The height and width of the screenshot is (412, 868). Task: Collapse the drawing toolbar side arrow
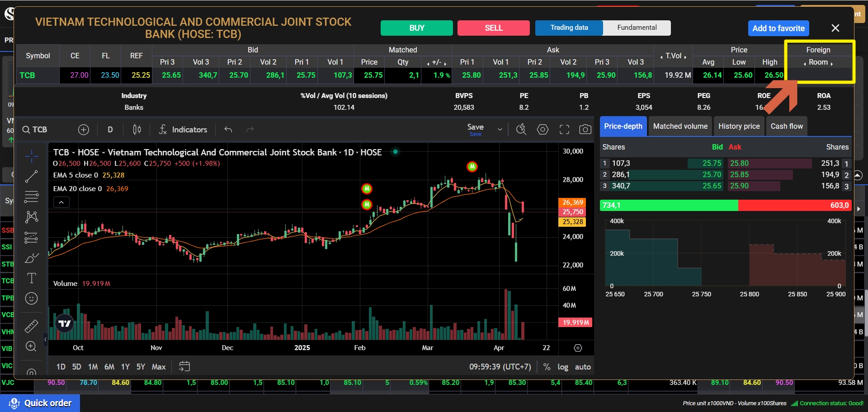(x=45, y=339)
